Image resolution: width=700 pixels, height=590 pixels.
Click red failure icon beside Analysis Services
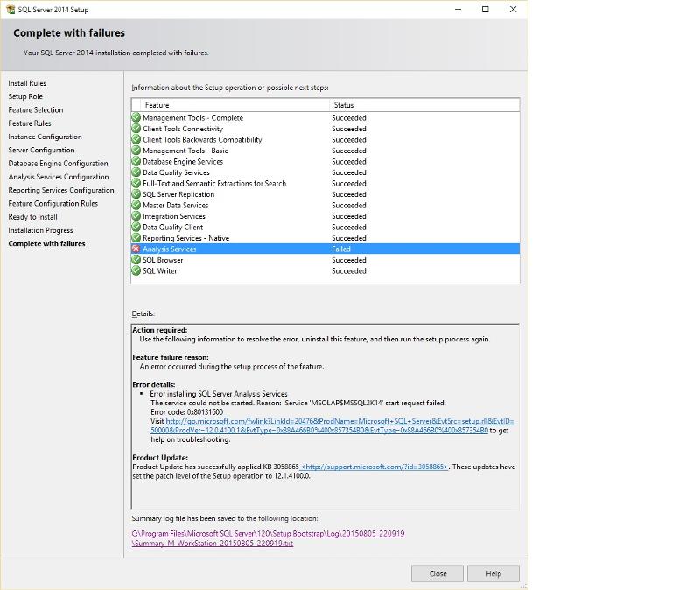[x=136, y=249]
